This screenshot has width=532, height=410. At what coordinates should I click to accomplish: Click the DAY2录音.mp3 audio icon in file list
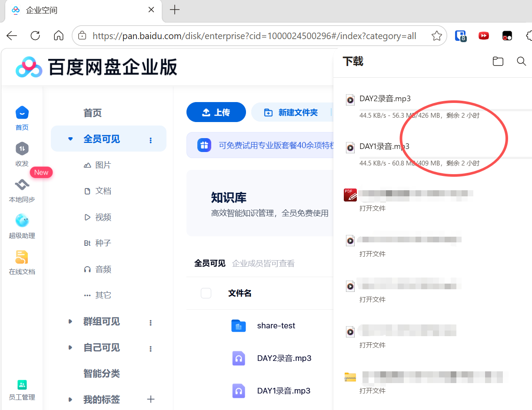(239, 358)
